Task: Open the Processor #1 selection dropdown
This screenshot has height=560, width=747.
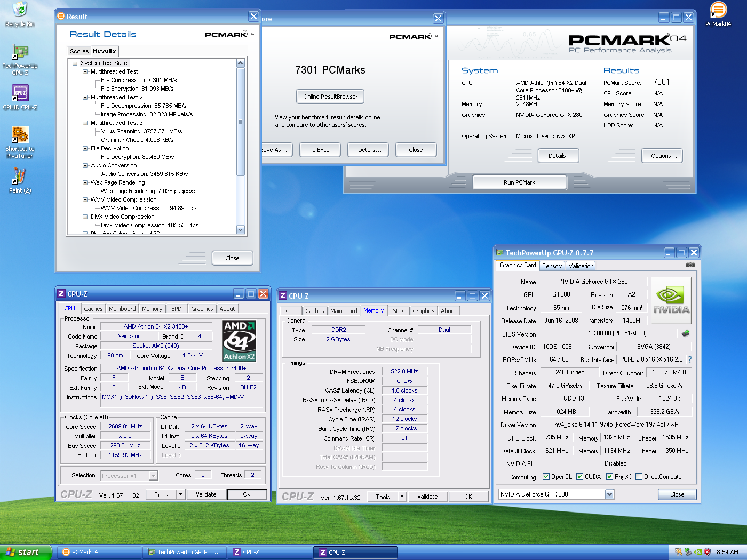Action: (x=153, y=476)
